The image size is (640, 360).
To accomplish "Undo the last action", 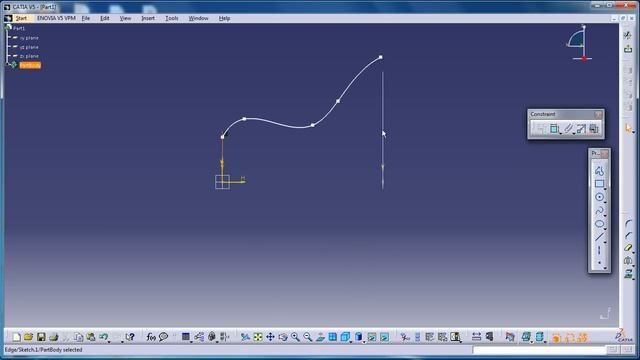I will click(103, 337).
